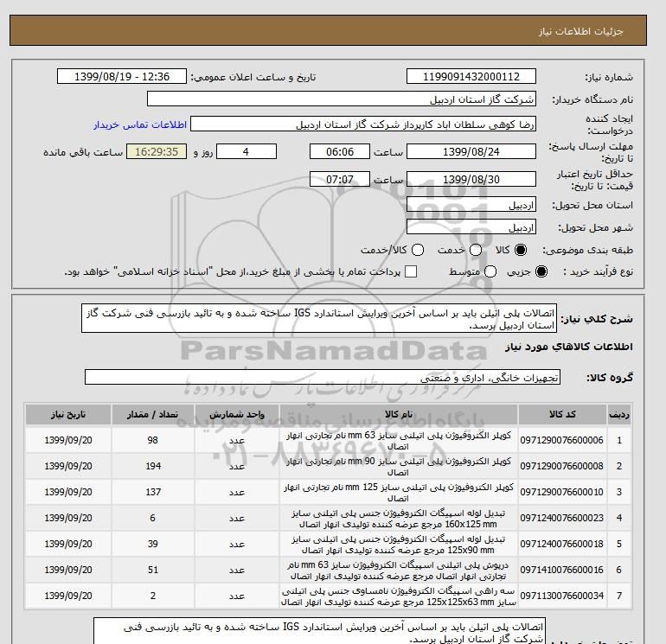Screen dimensions: 666x644
Task: Click the remaining days field showing 4
Action: click(247, 151)
